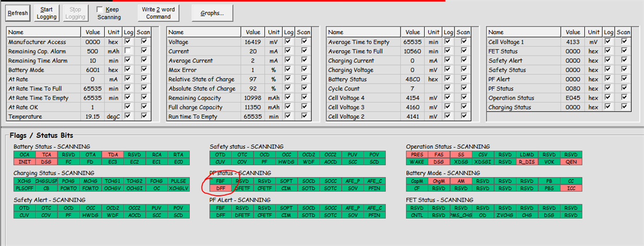This screenshot has height=246, width=644.
Task: Click the QEN flag in Operation Status bits
Action: click(571, 161)
